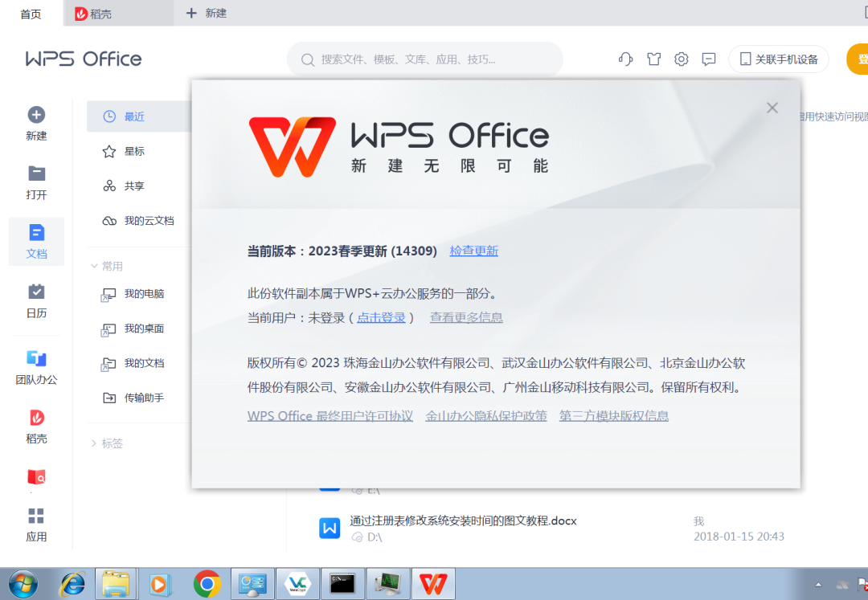The image size is (868, 600).
Task: Click the 关联手机设备 button
Action: pos(778,59)
